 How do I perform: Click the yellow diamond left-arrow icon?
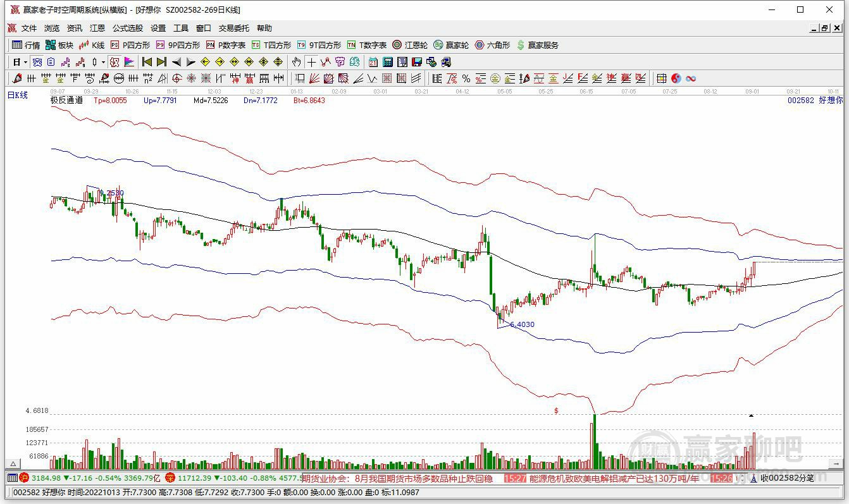(206, 62)
